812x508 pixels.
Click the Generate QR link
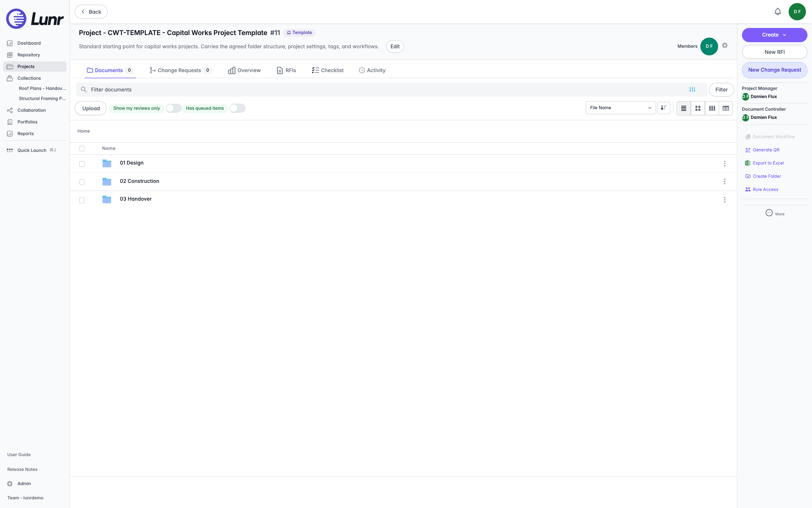pos(762,150)
